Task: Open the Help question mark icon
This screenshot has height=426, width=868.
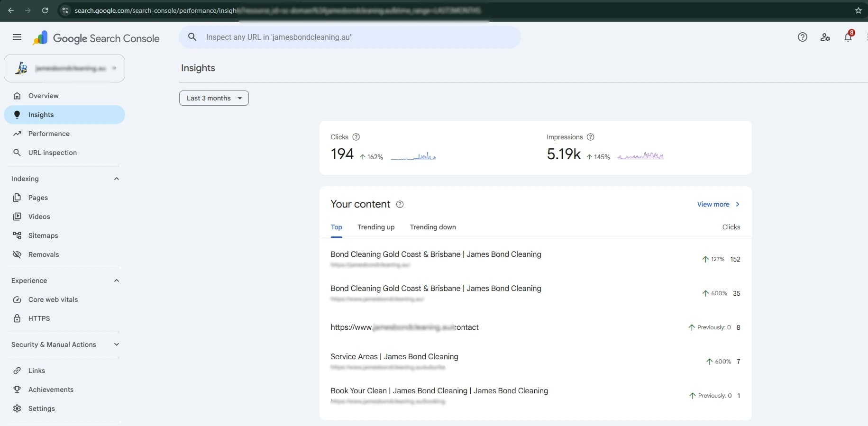Action: (x=802, y=37)
